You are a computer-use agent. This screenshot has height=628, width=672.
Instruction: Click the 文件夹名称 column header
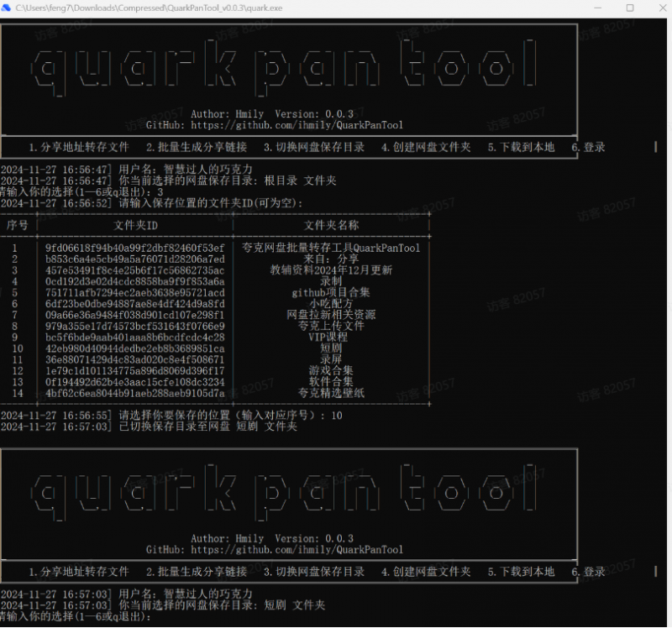click(x=331, y=225)
